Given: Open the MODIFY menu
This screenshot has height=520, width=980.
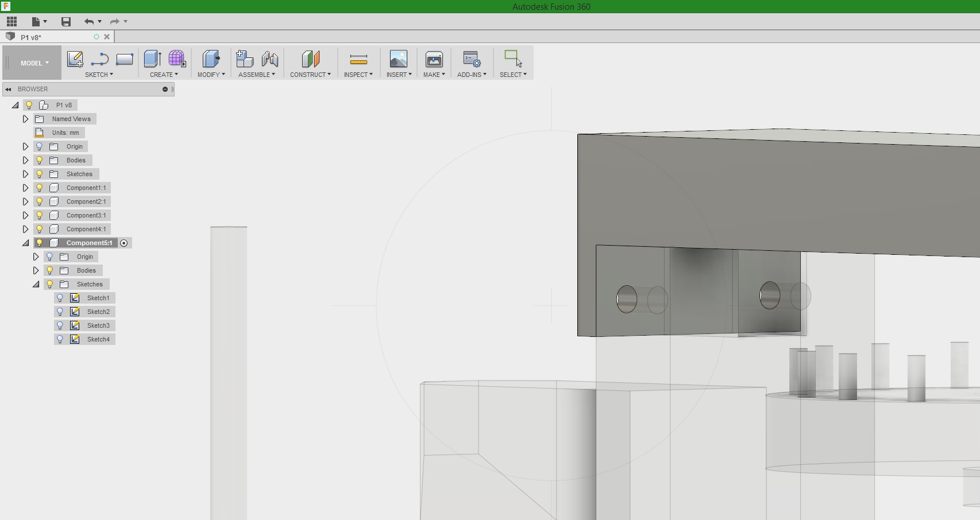Looking at the screenshot, I should (211, 75).
